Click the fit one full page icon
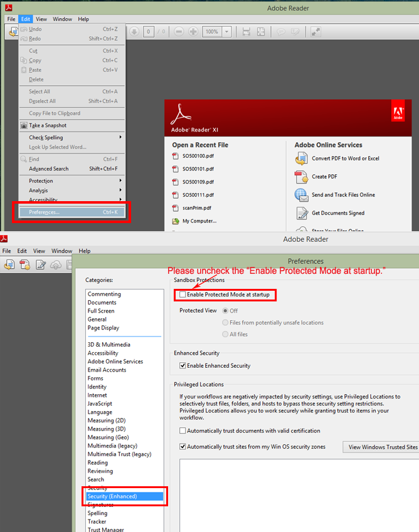 pyautogui.click(x=261, y=32)
